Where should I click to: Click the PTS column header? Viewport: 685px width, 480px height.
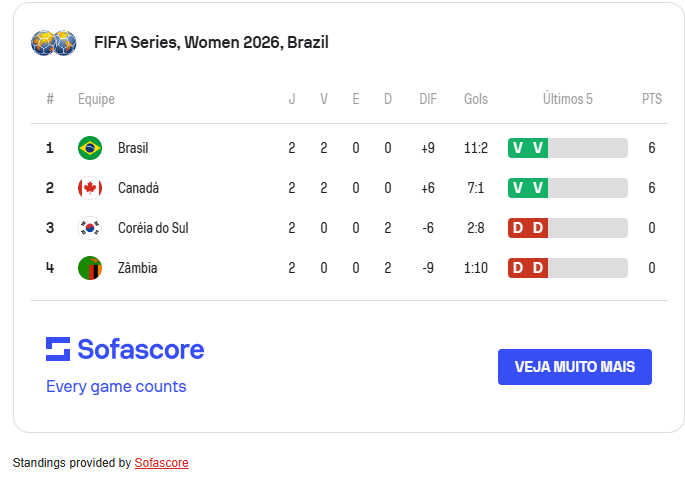pyautogui.click(x=652, y=99)
